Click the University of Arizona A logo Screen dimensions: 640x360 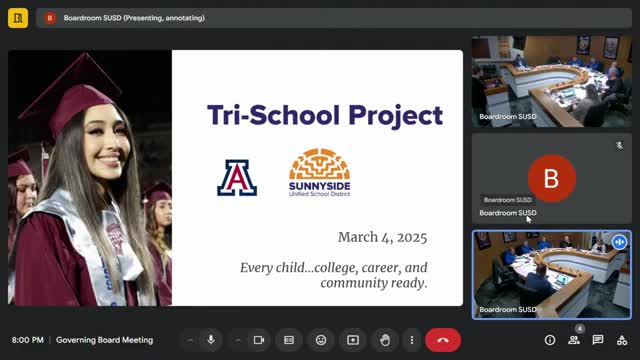tap(237, 178)
